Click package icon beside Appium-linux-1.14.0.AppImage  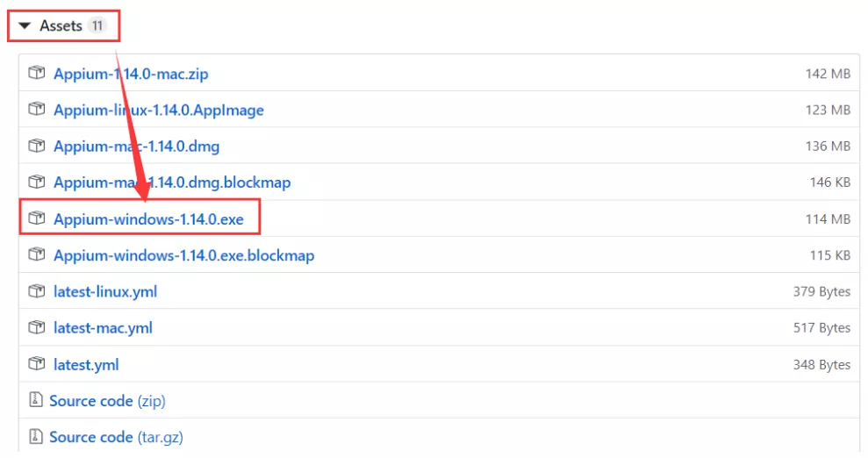37,109
